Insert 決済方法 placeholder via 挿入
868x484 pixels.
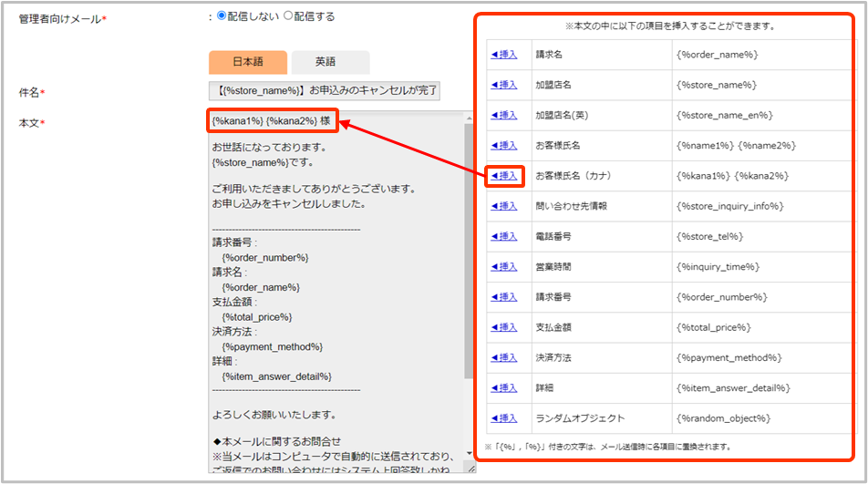504,357
